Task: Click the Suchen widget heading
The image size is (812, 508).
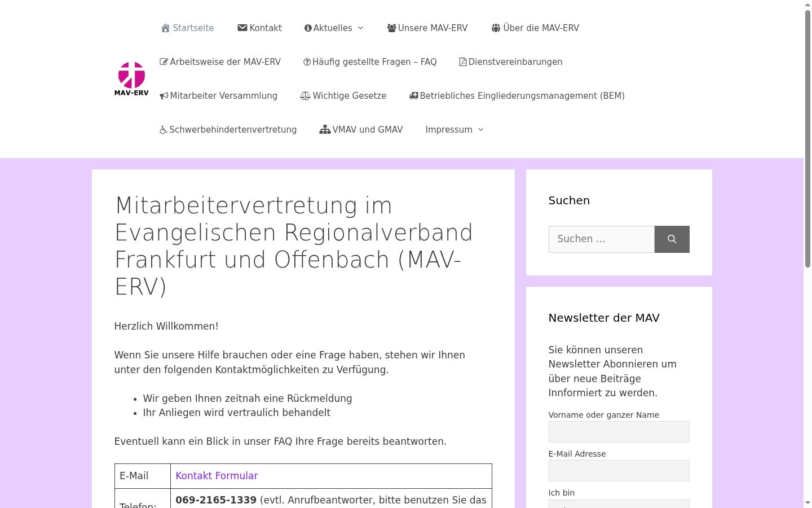Action: point(569,200)
